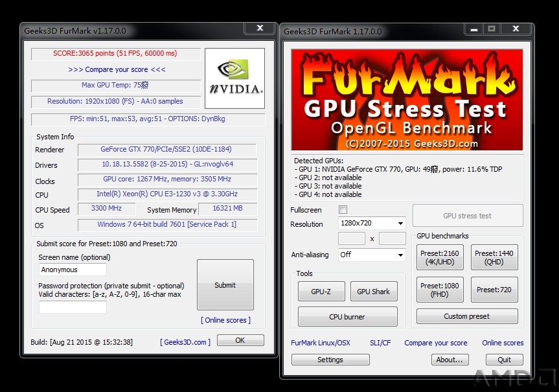This screenshot has width=559, height=392.
Task: Open the CPU burner tool
Action: (348, 317)
